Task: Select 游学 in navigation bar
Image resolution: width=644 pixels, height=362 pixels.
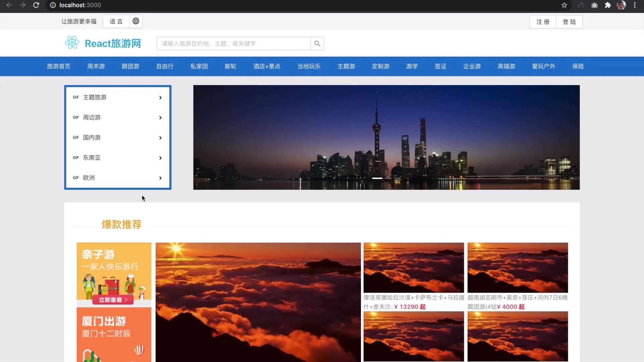Action: 412,66
